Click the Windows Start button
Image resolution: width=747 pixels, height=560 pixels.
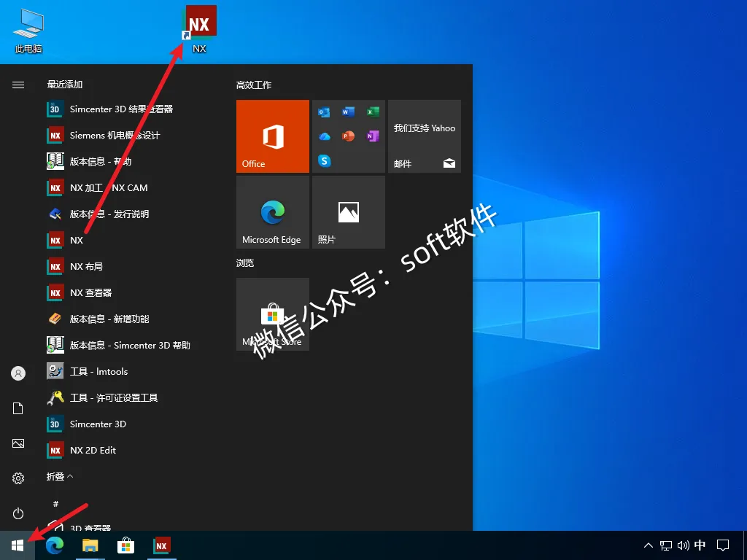click(18, 545)
